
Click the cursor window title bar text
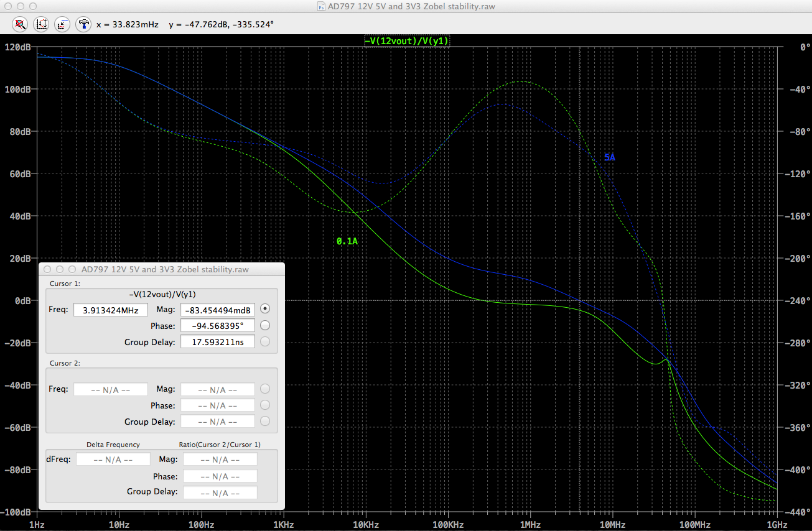tap(166, 270)
